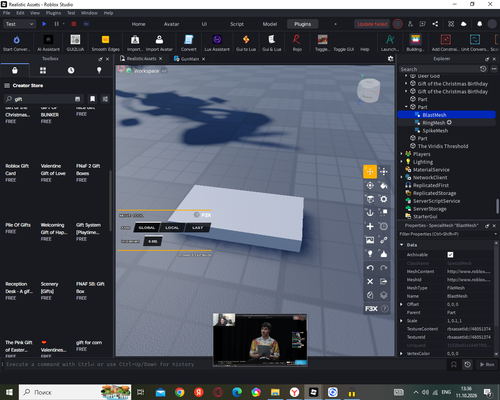Open the Test mode dropdown
500x400 pixels.
[x=19, y=24]
